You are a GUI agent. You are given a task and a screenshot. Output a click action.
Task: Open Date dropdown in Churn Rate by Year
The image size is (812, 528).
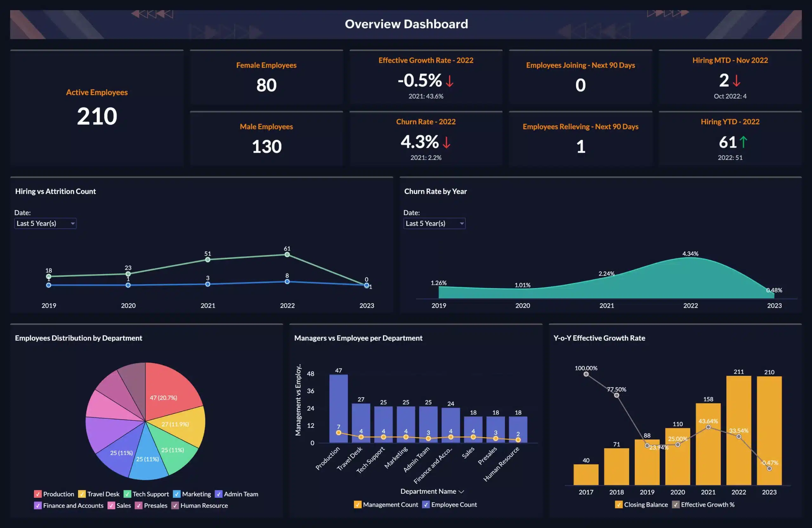434,223
